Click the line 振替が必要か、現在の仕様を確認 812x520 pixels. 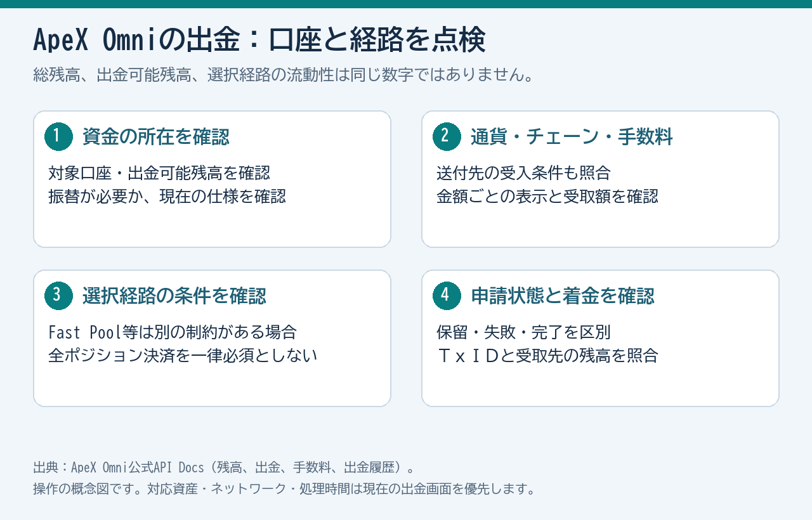(167, 196)
